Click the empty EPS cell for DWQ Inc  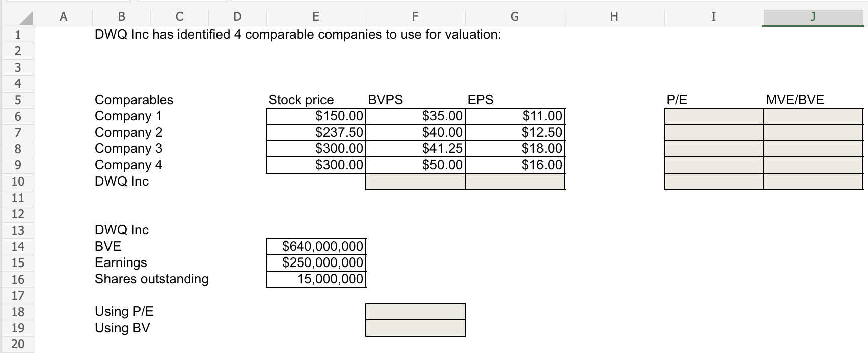click(514, 182)
